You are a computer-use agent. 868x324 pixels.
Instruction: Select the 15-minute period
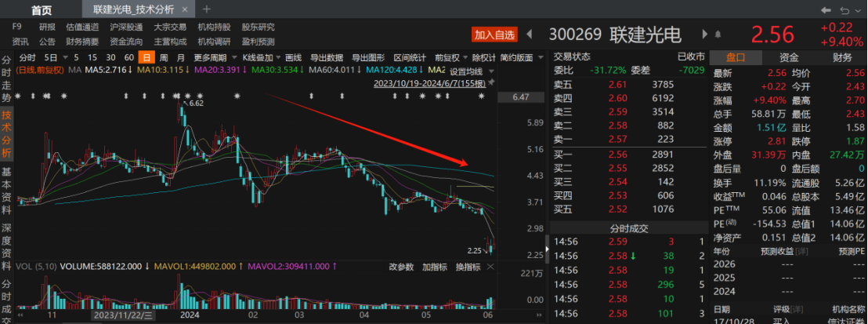click(x=92, y=58)
